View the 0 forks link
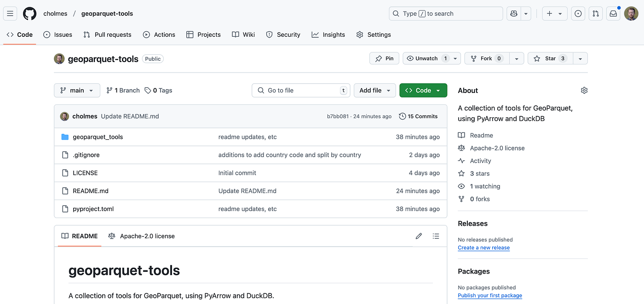Image resolution: width=644 pixels, height=304 pixels. pyautogui.click(x=474, y=199)
